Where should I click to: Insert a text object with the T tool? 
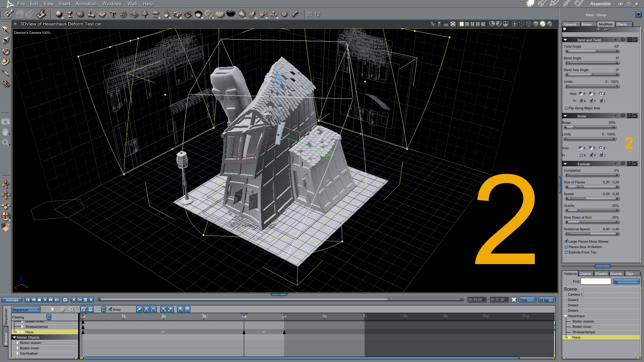click(x=113, y=14)
